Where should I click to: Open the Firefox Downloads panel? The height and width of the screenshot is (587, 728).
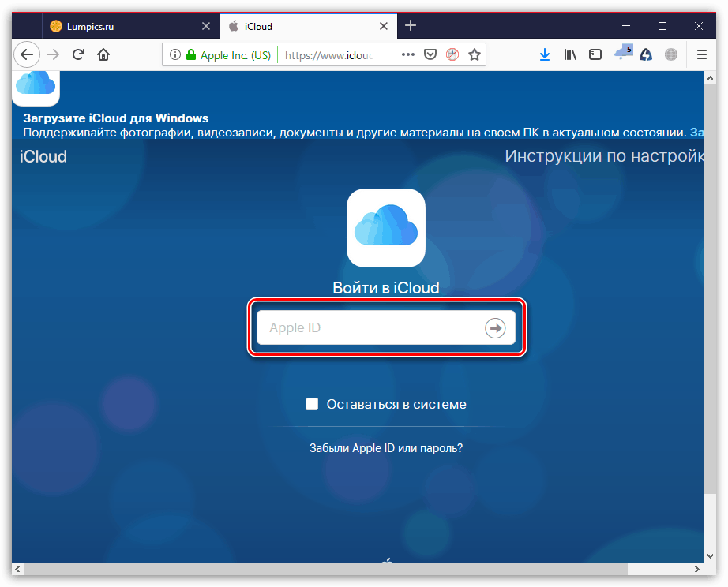[x=545, y=54]
